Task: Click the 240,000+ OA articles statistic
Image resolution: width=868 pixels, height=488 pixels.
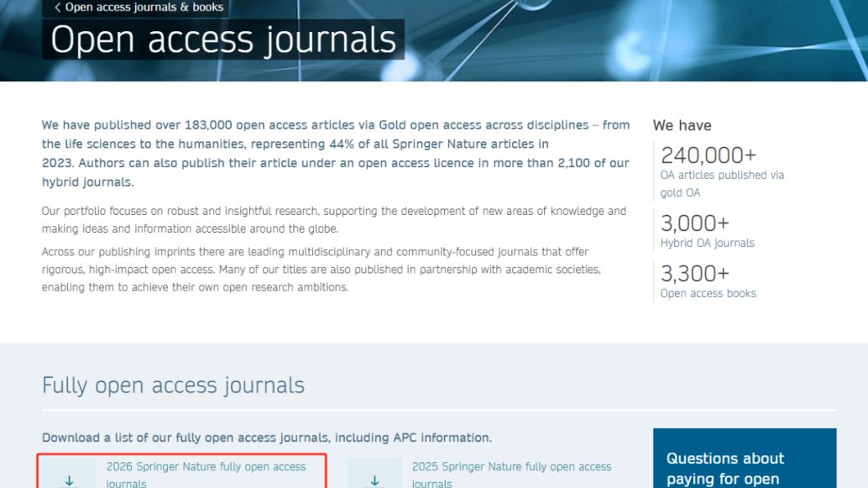Action: (x=708, y=155)
